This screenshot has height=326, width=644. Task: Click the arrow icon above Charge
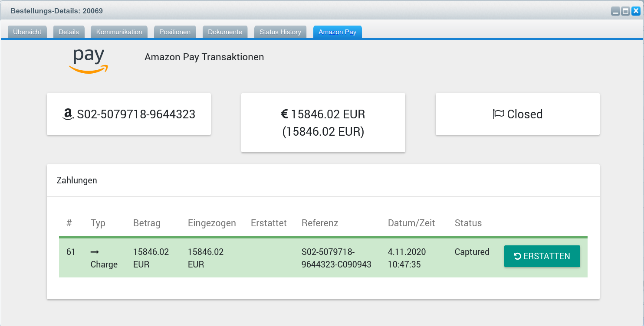(x=95, y=252)
